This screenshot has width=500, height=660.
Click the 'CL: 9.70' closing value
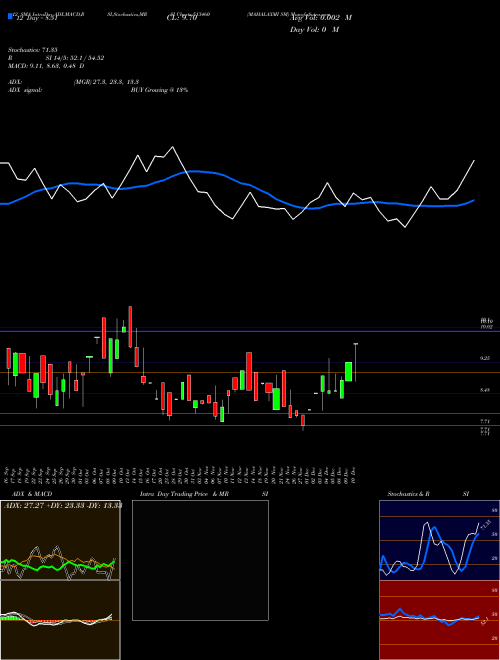(181, 18)
